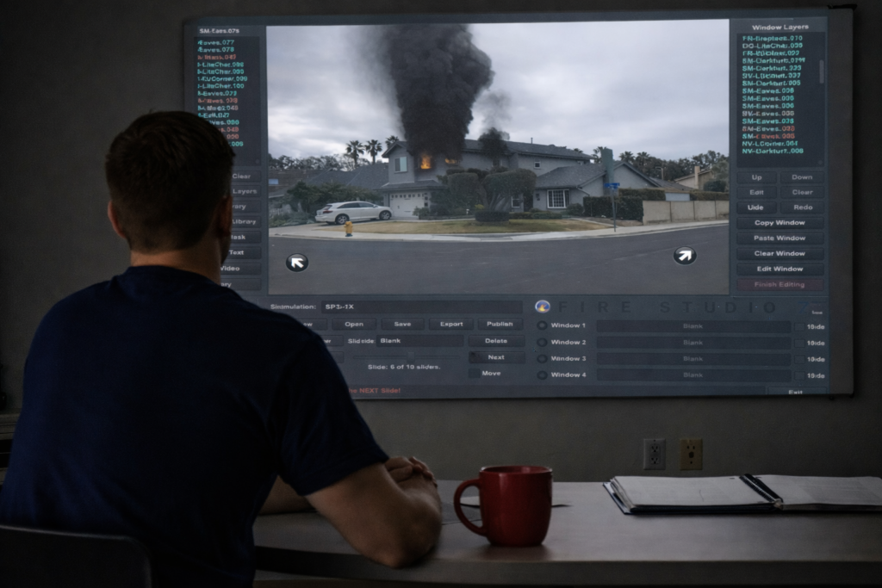Tick the Hide checkbox for Window 4
Image resolution: width=882 pixels, height=588 pixels.
pos(799,375)
